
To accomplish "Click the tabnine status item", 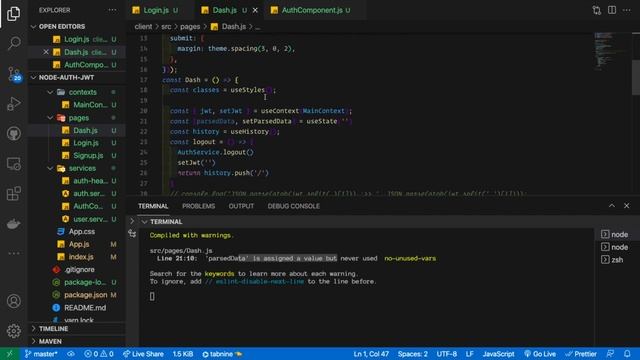I will (222, 354).
